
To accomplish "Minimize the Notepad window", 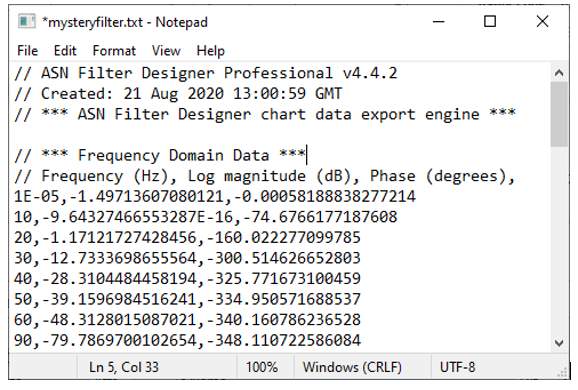I will tap(439, 22).
